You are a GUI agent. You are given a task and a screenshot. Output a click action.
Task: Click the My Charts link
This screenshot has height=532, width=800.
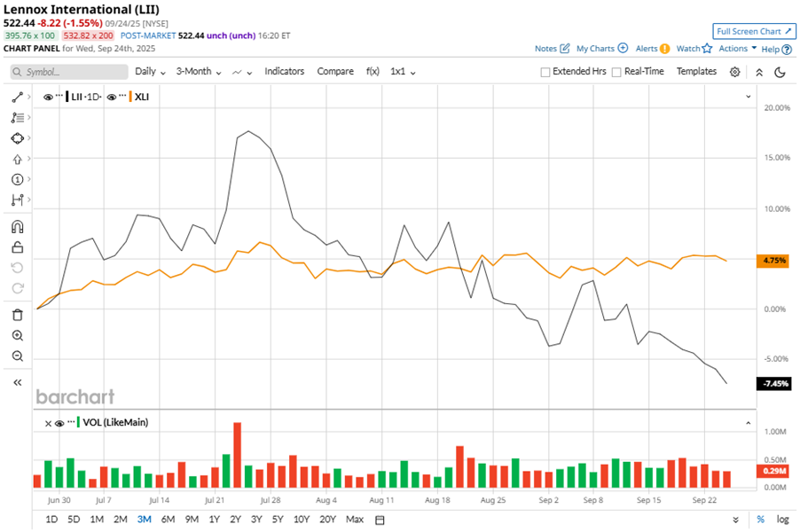[x=595, y=49]
